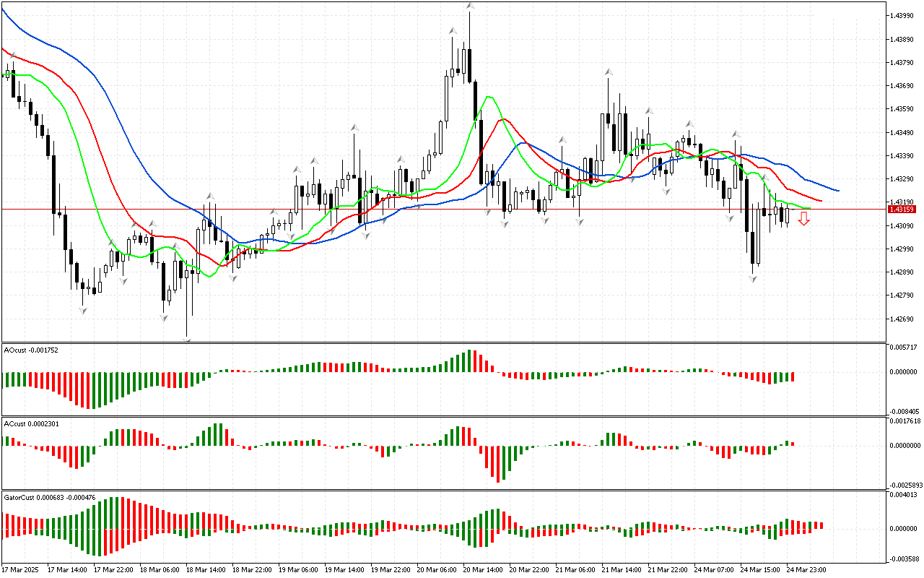The height and width of the screenshot is (578, 924).
Task: Select the 21 Mar 14:00 time label
Action: [622, 569]
